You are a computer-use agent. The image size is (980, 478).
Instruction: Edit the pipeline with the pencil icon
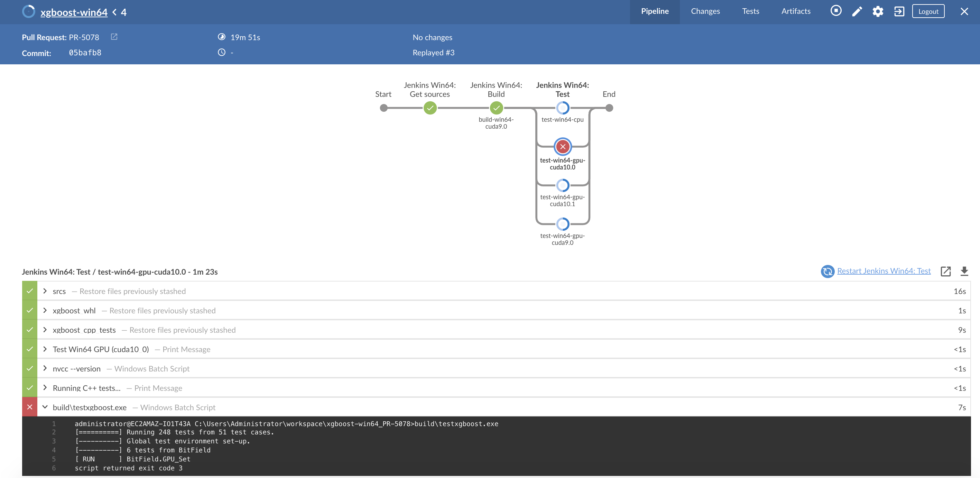pos(856,11)
